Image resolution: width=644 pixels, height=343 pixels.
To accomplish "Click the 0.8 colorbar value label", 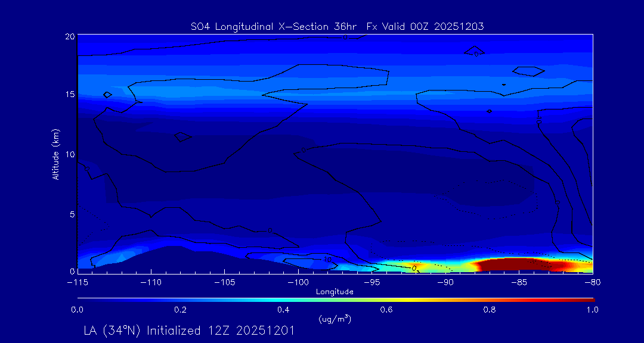I will point(490,310).
